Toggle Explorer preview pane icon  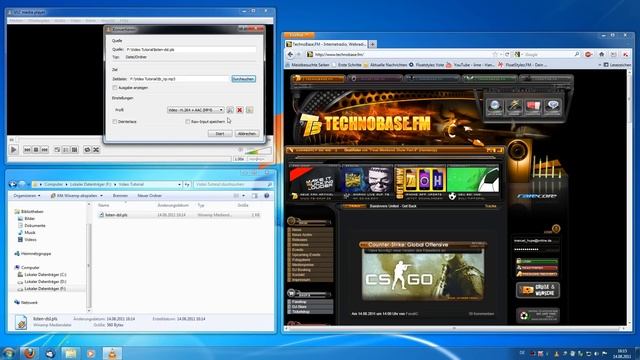tap(255, 196)
